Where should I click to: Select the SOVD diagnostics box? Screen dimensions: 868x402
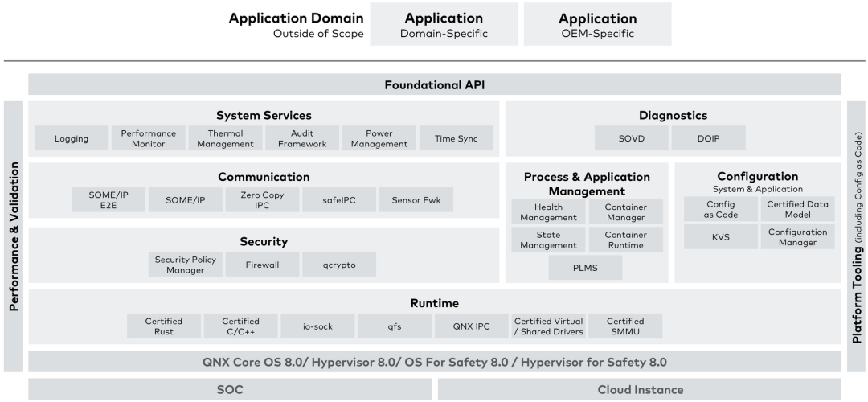[632, 138]
